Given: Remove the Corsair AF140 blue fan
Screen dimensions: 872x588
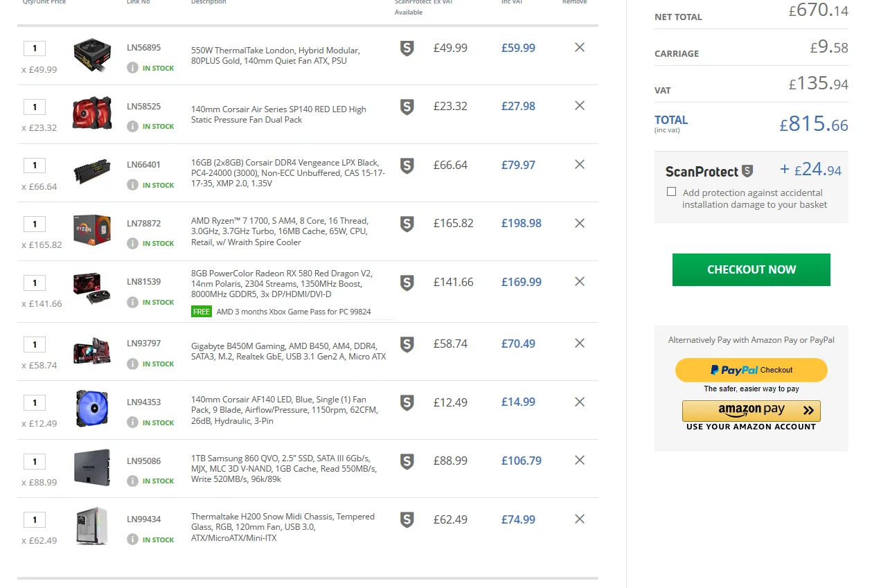Looking at the screenshot, I should (580, 402).
